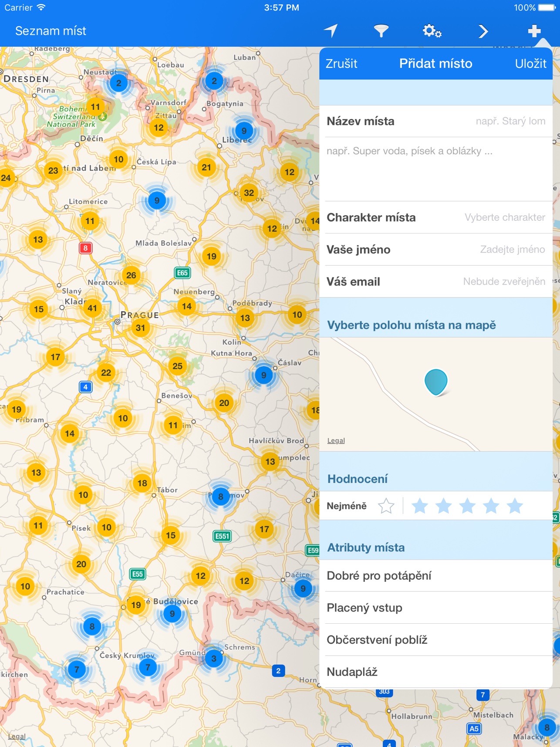Tap the cluster marker 32 on the map
This screenshot has width=560, height=747.
tap(249, 193)
